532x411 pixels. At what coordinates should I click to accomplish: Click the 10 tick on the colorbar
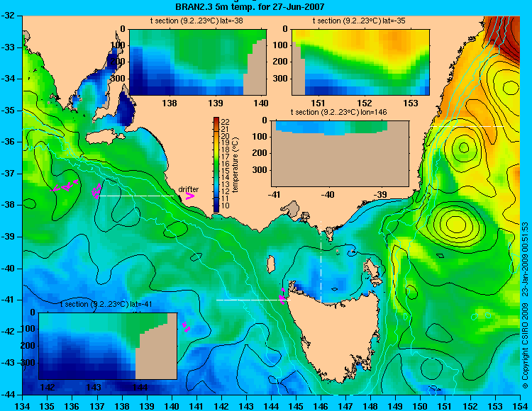click(226, 205)
